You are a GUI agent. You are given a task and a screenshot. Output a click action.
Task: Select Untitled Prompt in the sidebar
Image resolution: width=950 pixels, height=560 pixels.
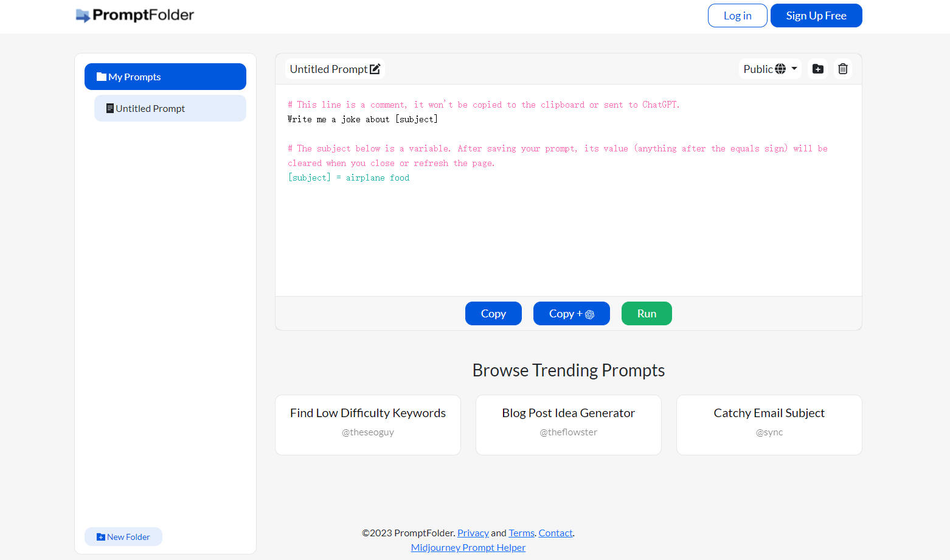pos(170,108)
